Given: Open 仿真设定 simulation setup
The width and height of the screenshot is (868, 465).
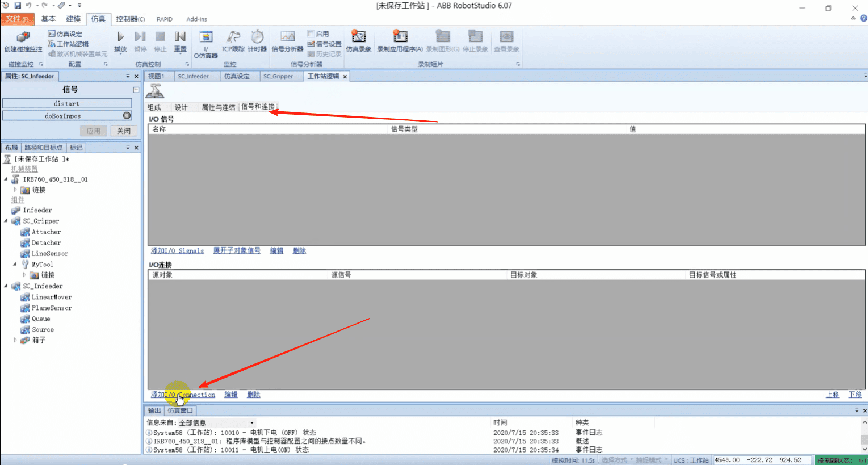Looking at the screenshot, I should (x=65, y=34).
